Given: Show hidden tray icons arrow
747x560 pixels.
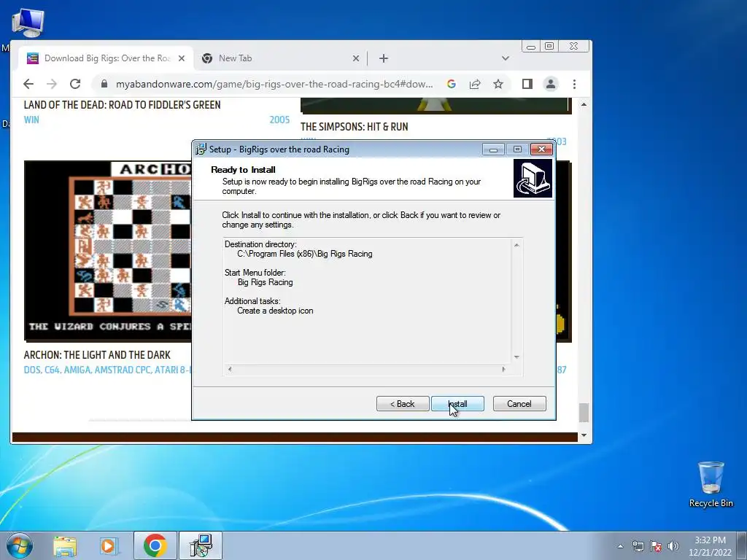Looking at the screenshot, I should pyautogui.click(x=620, y=546).
